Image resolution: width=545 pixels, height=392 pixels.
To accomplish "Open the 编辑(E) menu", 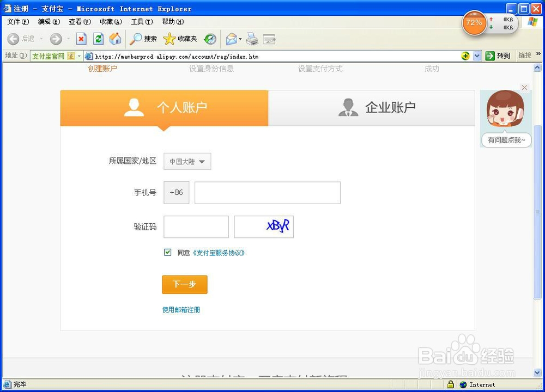I will [x=49, y=22].
